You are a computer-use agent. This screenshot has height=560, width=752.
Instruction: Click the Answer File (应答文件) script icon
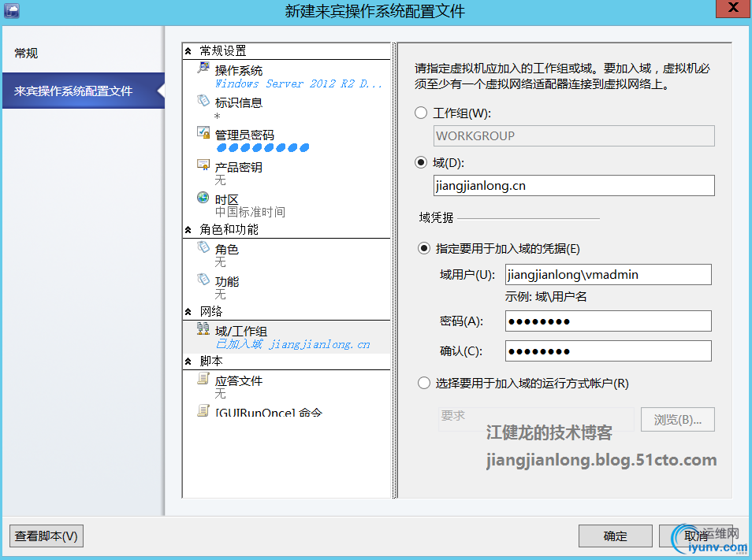(x=203, y=378)
